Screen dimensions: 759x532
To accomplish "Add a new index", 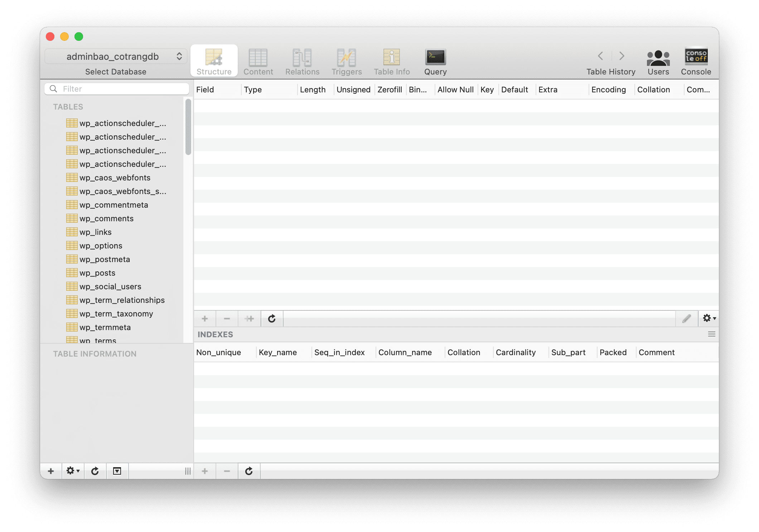I will (x=205, y=471).
